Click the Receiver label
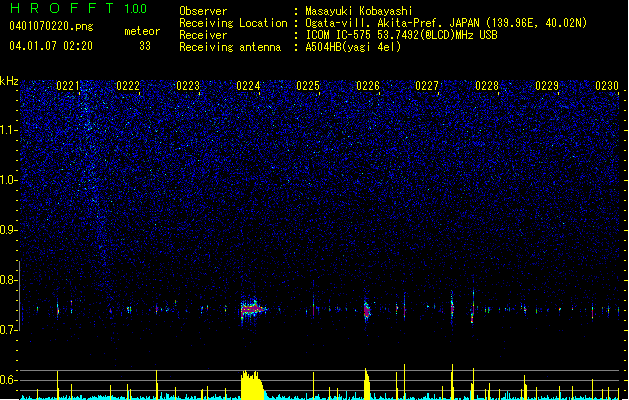The height and width of the screenshot is (400, 629). [x=203, y=35]
